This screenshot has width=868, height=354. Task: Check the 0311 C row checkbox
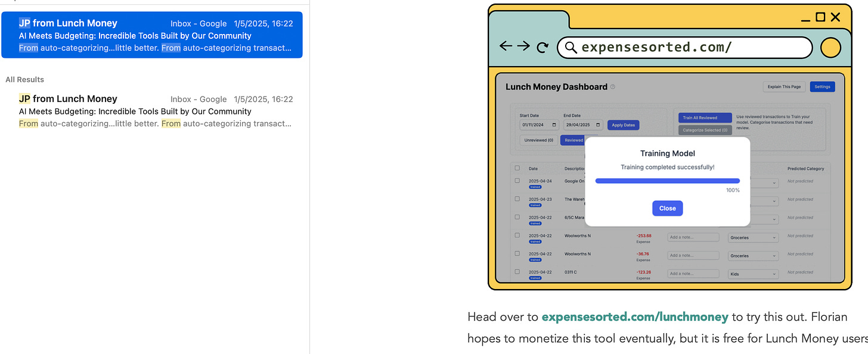click(x=517, y=272)
